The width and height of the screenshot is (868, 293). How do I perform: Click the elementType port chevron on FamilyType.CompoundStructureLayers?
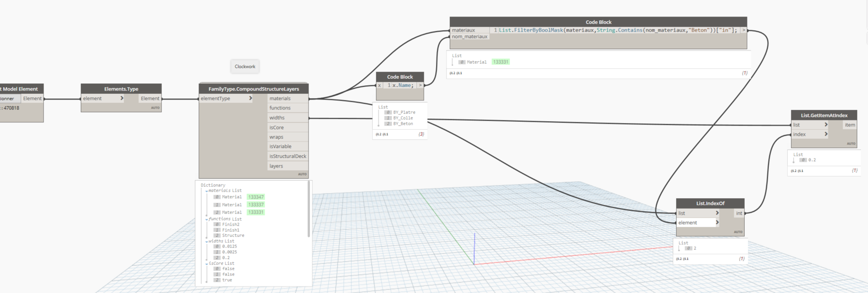pyautogui.click(x=250, y=99)
